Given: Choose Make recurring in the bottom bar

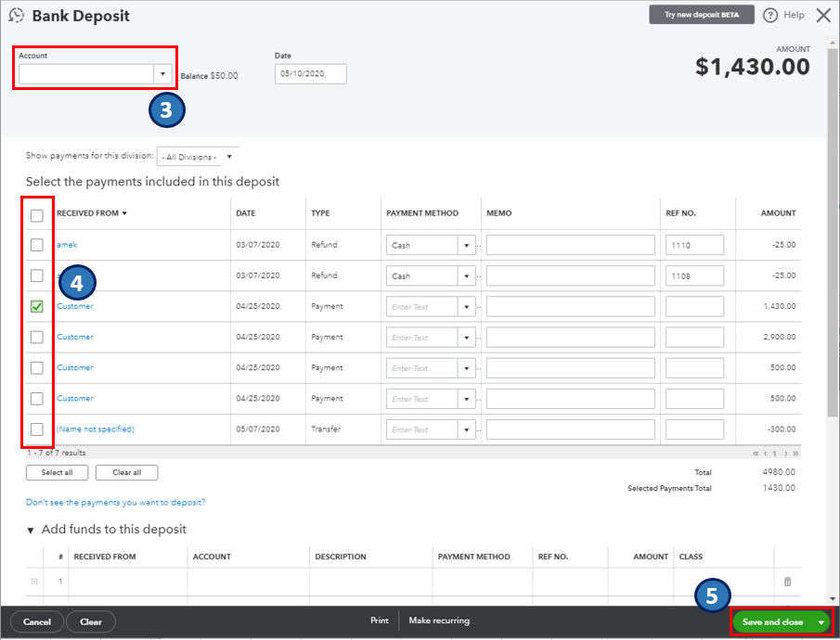Looking at the screenshot, I should coord(439,621).
